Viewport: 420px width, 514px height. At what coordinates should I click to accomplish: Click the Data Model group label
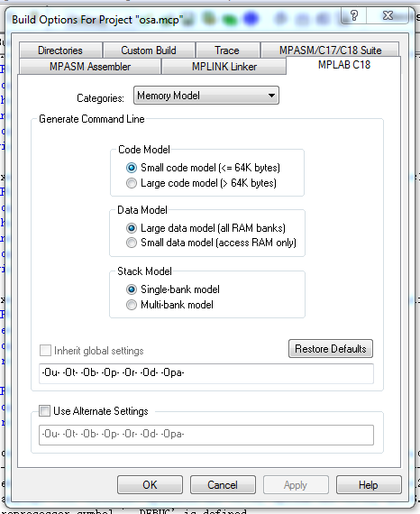(142, 210)
